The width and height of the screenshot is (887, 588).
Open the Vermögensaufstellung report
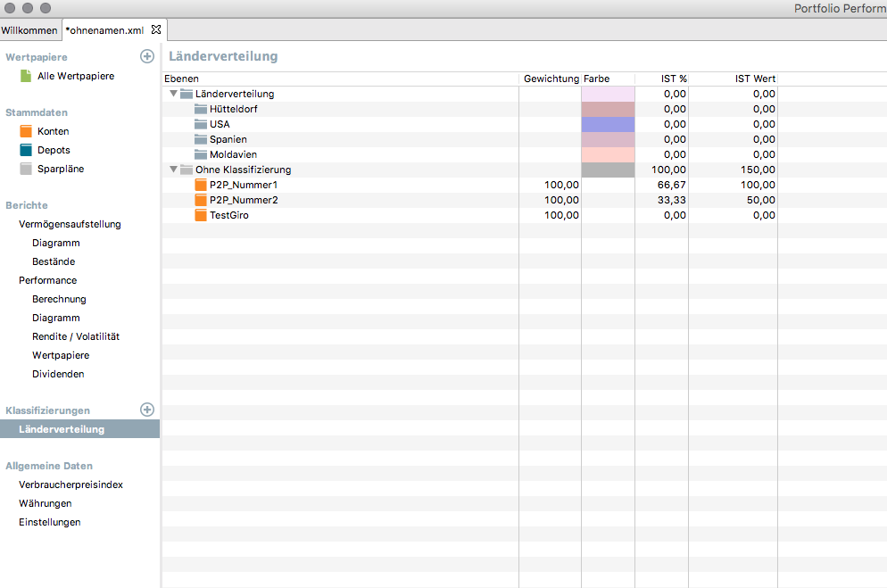tap(70, 224)
